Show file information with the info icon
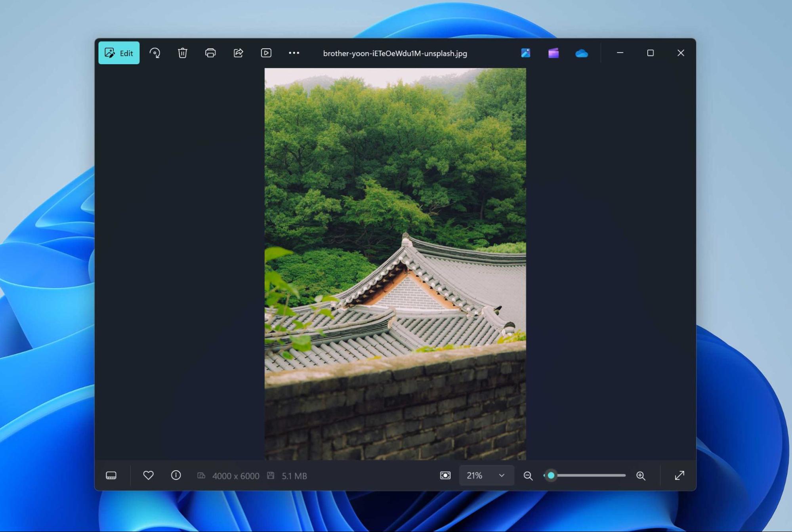Viewport: 792px width, 532px height. click(176, 475)
